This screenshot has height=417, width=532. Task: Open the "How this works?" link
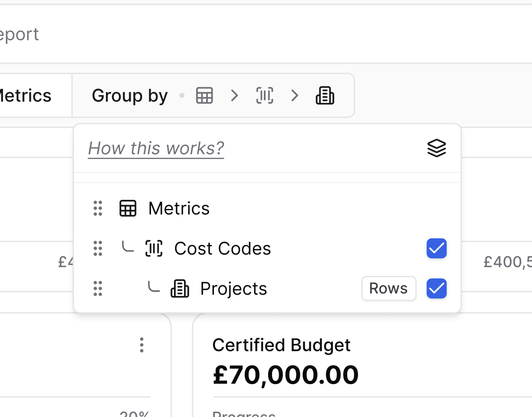[156, 148]
